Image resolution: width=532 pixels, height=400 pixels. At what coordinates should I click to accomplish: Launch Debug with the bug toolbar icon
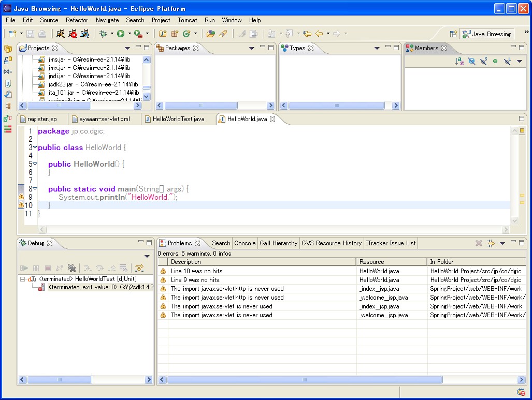[104, 34]
